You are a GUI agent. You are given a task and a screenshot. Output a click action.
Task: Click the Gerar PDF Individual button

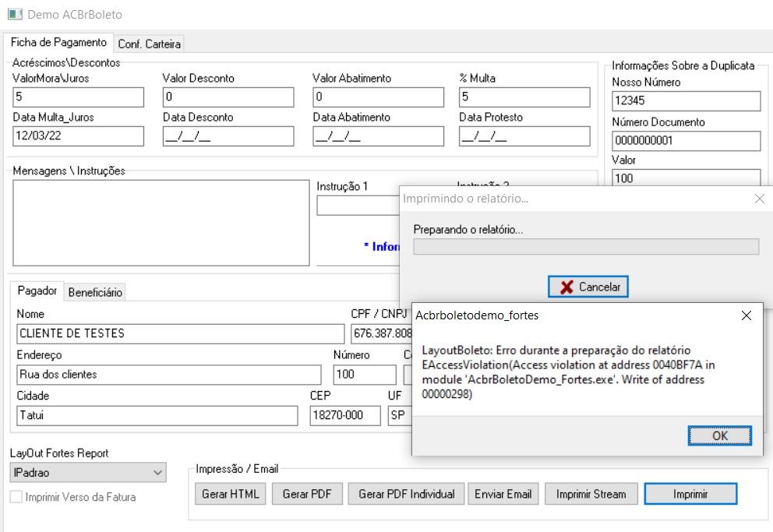pos(406,494)
